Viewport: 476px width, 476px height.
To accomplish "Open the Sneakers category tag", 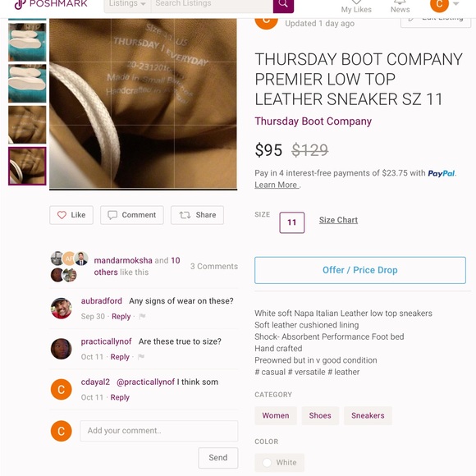I will (368, 415).
